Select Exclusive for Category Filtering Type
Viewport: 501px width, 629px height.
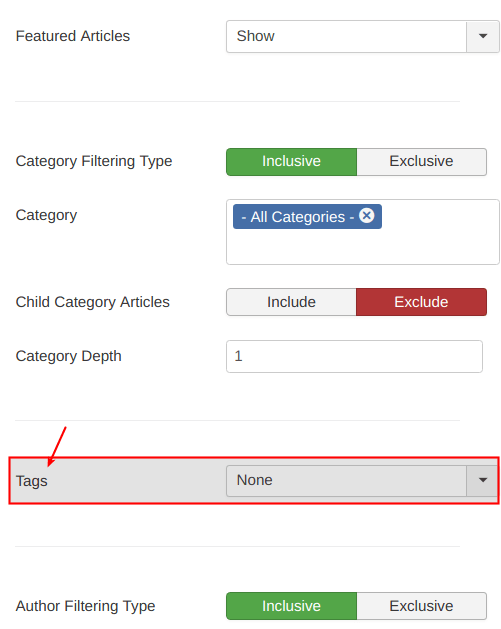point(422,162)
